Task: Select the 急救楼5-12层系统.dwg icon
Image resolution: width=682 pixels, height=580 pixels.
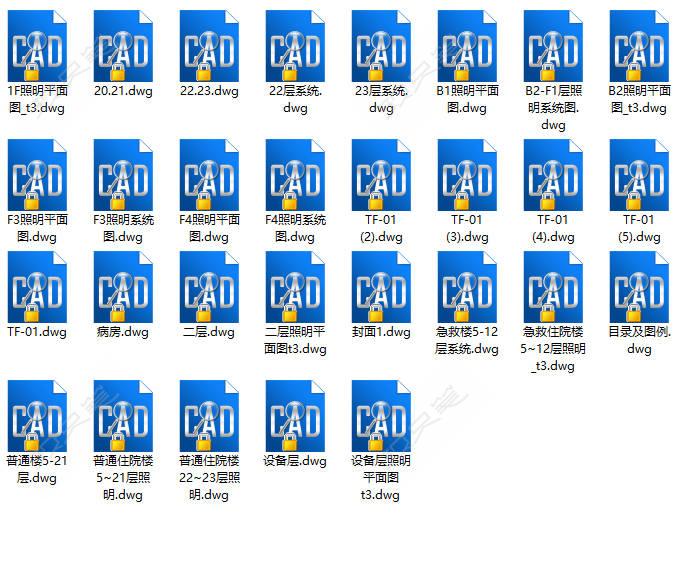Action: (x=467, y=287)
